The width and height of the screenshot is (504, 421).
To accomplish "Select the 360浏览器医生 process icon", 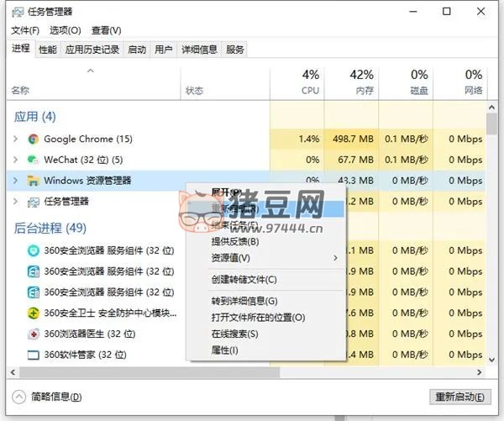I will click(33, 334).
